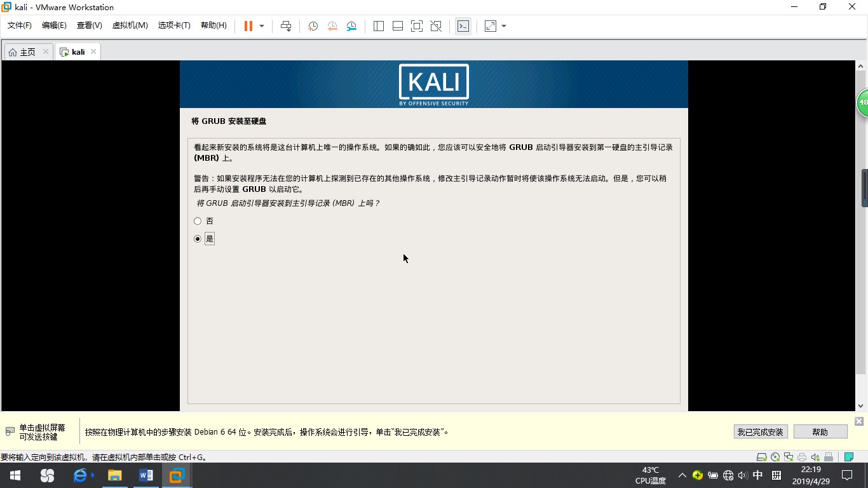Click the network adapter status icon
The width and height of the screenshot is (868, 488).
click(789, 457)
